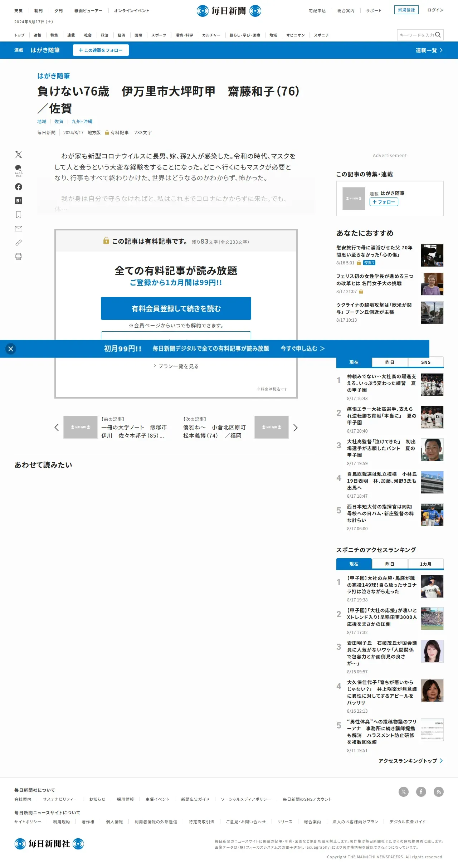Share via Hatena Bookmark B! icon
This screenshot has width=458, height=868.
(x=19, y=201)
